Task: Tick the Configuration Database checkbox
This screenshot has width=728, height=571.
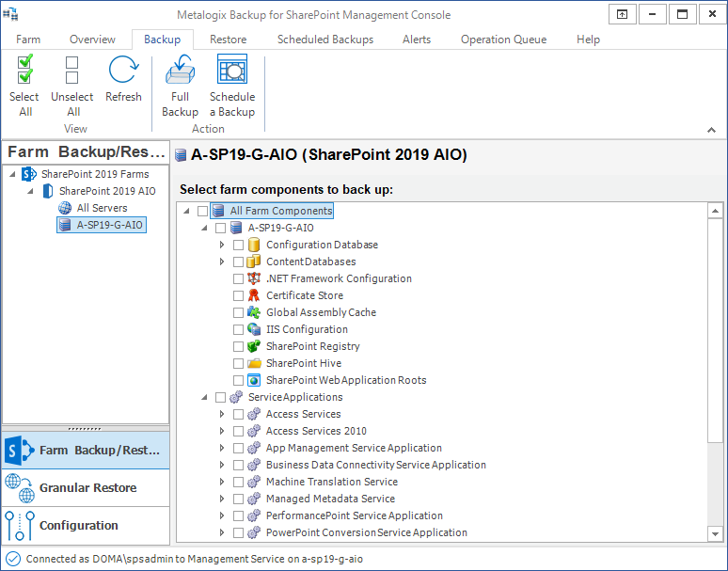Action: 238,245
